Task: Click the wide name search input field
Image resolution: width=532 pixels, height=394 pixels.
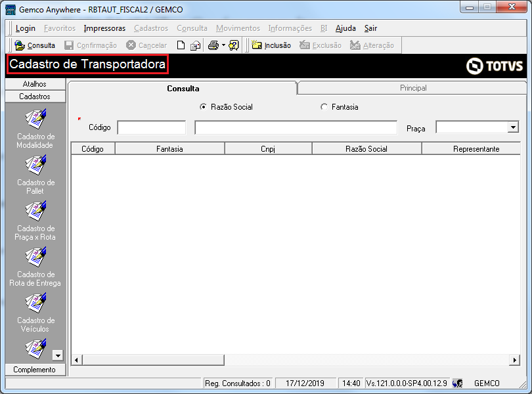Action: [x=296, y=127]
